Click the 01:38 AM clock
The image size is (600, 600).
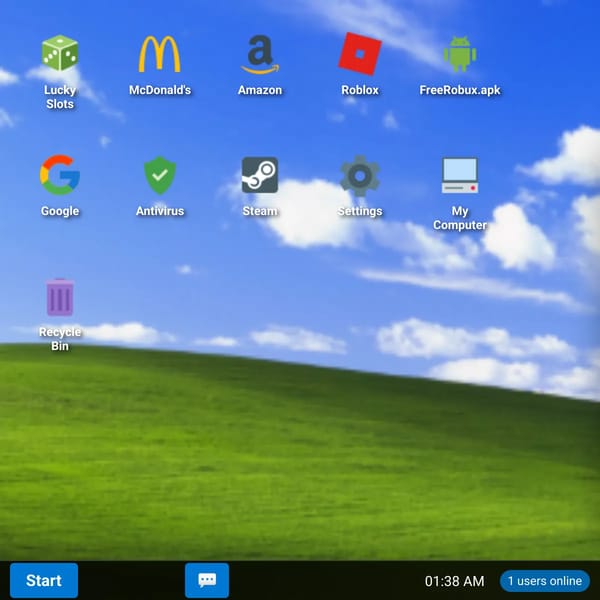point(454,581)
